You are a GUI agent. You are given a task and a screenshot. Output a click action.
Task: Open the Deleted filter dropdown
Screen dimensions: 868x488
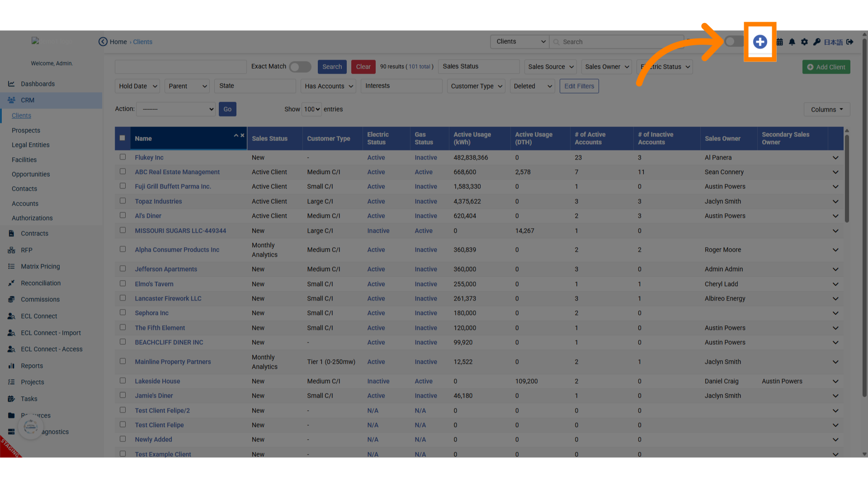[x=532, y=86]
